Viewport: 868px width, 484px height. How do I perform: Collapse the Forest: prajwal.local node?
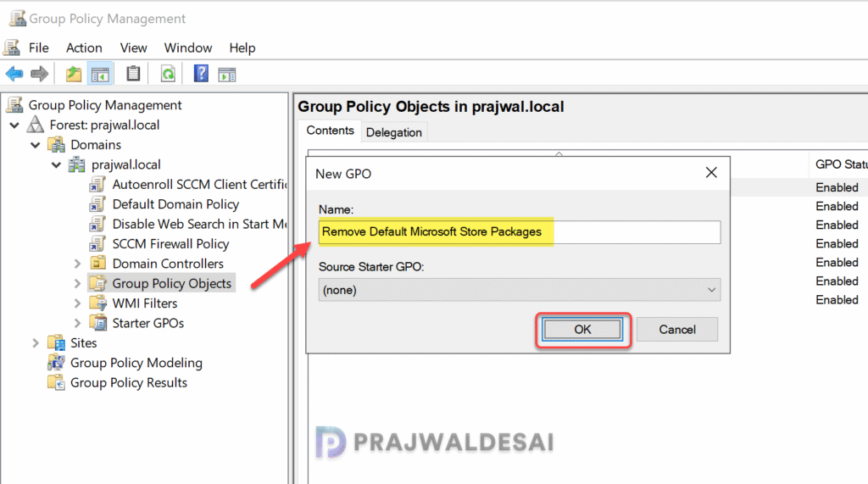pos(15,125)
